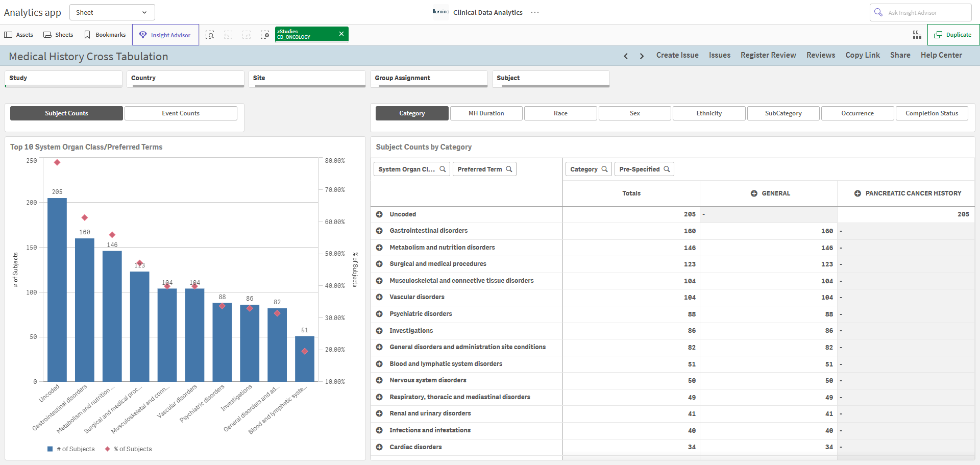
Task: Select the Category tab
Action: [x=412, y=113]
